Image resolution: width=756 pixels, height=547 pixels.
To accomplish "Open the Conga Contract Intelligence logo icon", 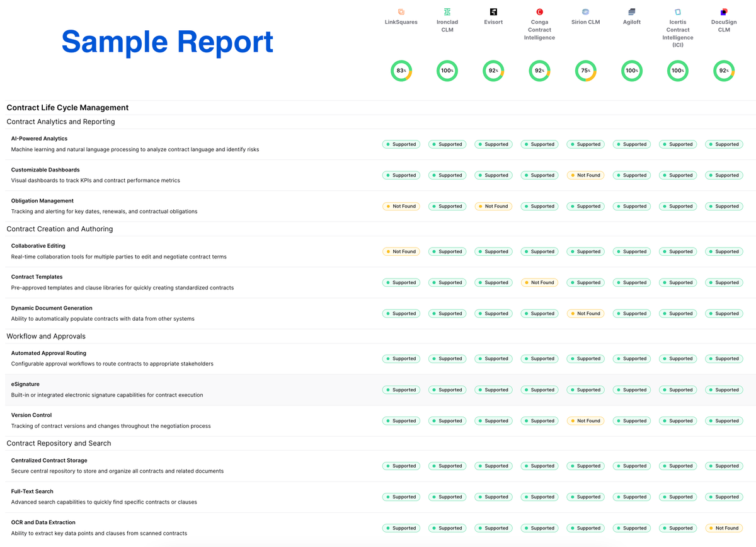I will pos(539,11).
